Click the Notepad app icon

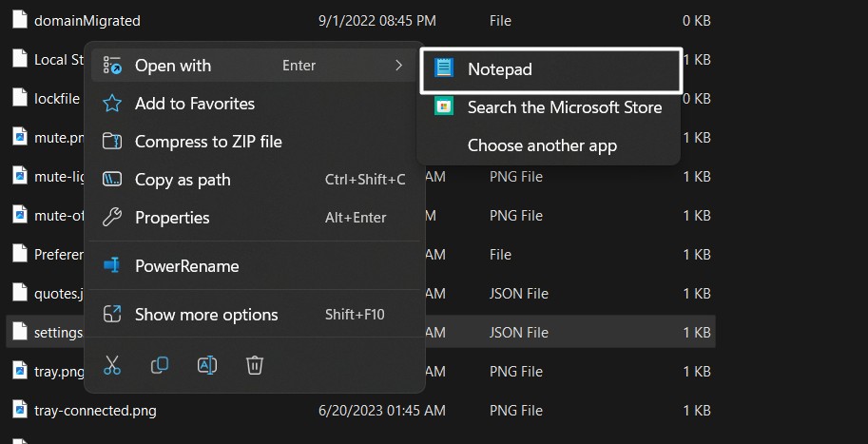[444, 69]
